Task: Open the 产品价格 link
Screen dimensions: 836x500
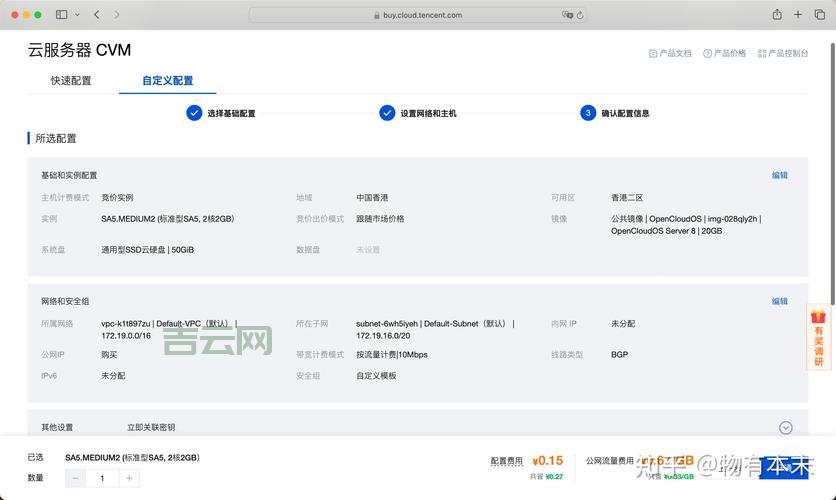Action: tap(725, 54)
